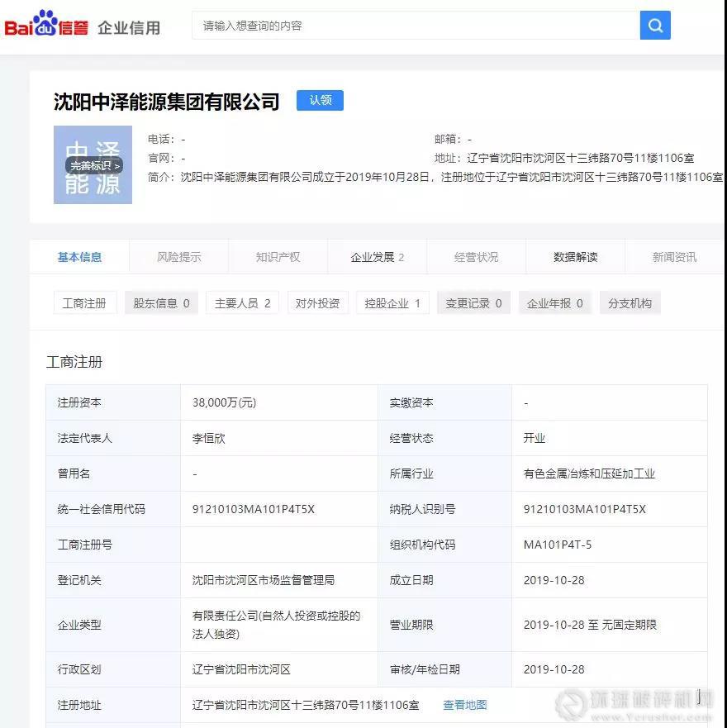Click the search input field
The width and height of the screenshot is (727, 728).
(x=417, y=26)
